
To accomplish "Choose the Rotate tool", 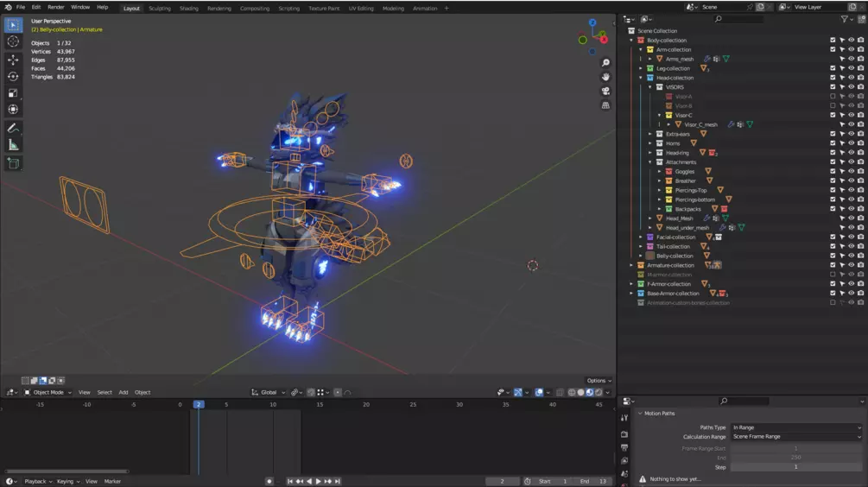I will (13, 76).
